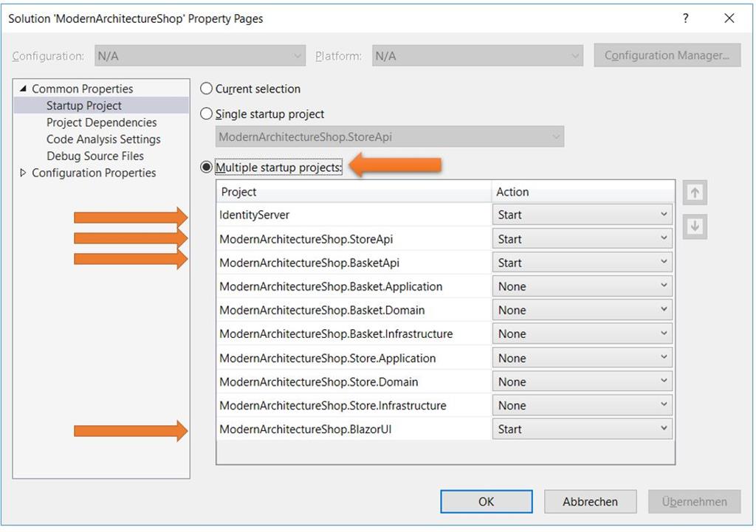The image size is (756, 532).
Task: Select Debug Source Files in the tree
Action: point(95,156)
